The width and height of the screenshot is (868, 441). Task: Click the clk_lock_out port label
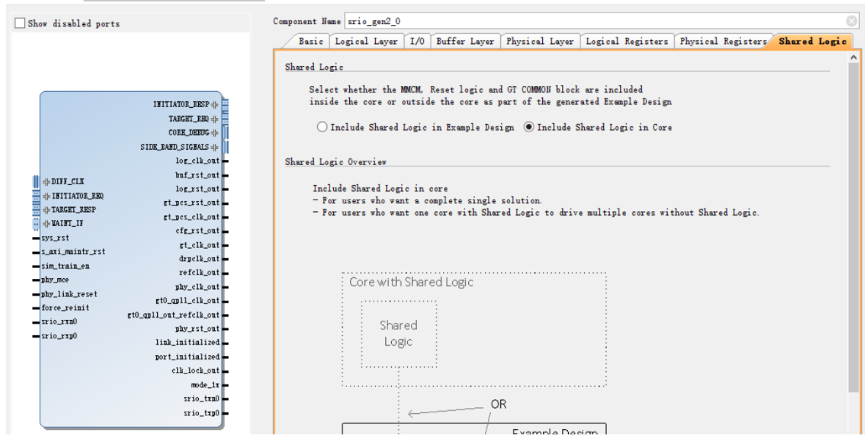(x=196, y=371)
